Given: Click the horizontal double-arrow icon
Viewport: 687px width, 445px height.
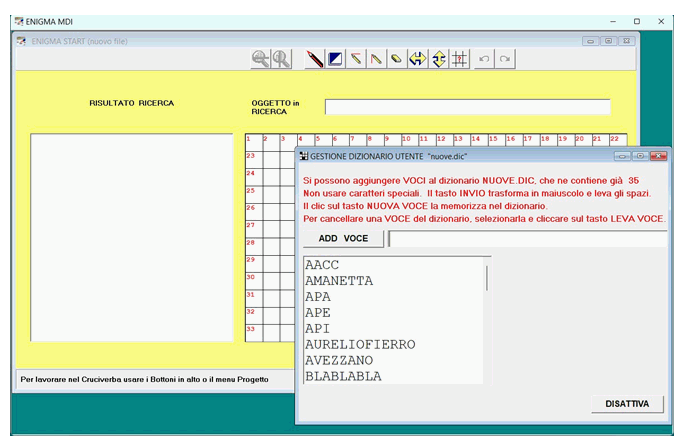Looking at the screenshot, I should pyautogui.click(x=417, y=60).
